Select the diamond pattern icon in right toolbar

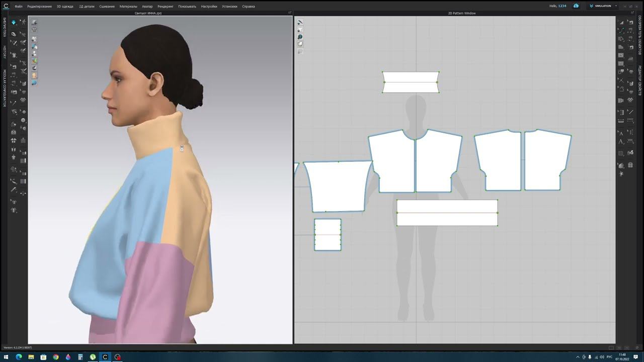tap(630, 101)
